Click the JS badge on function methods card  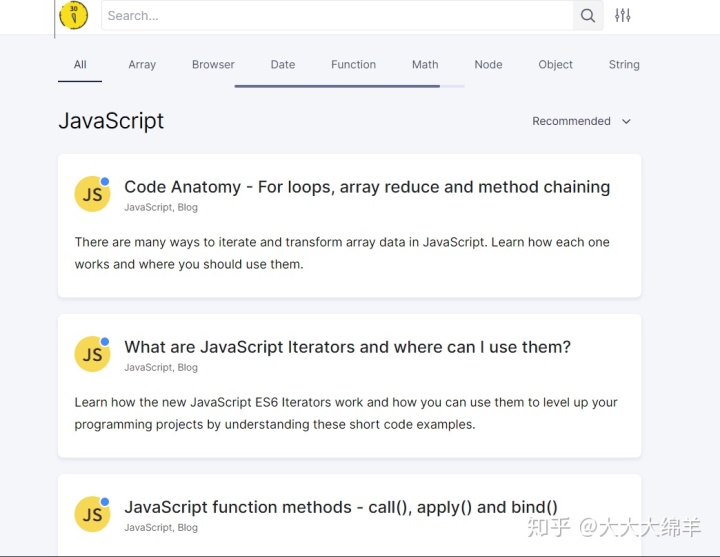[92, 514]
